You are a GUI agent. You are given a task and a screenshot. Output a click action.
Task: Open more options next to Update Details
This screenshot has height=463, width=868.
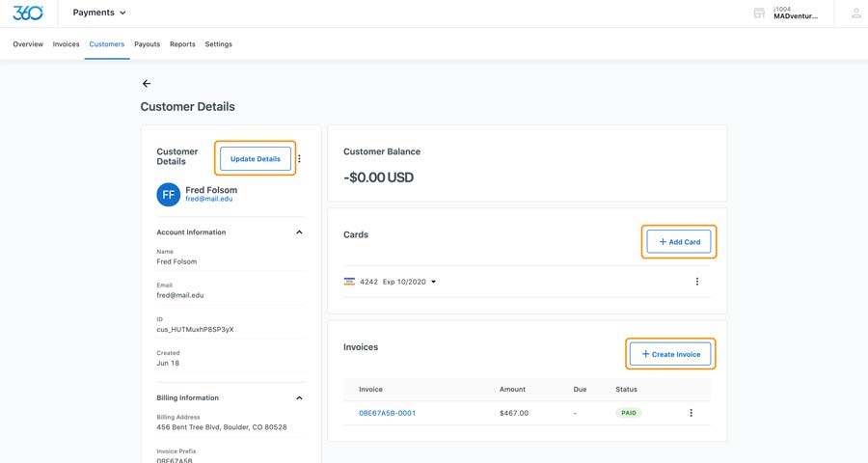[300, 159]
